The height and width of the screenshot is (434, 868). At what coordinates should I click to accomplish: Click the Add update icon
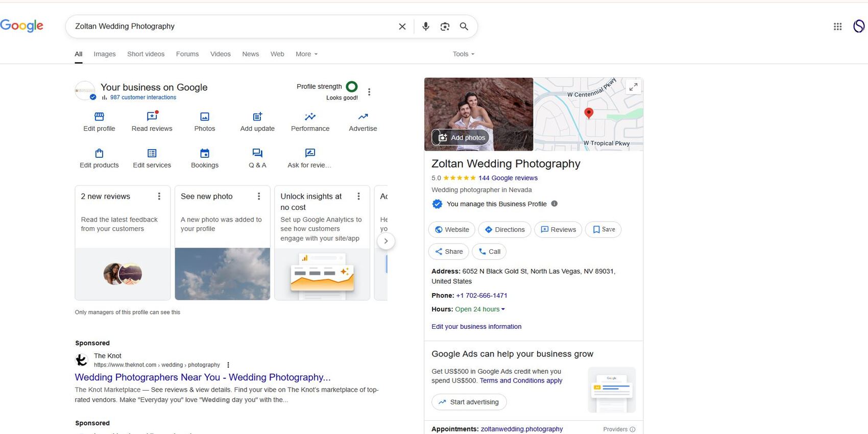click(x=257, y=117)
